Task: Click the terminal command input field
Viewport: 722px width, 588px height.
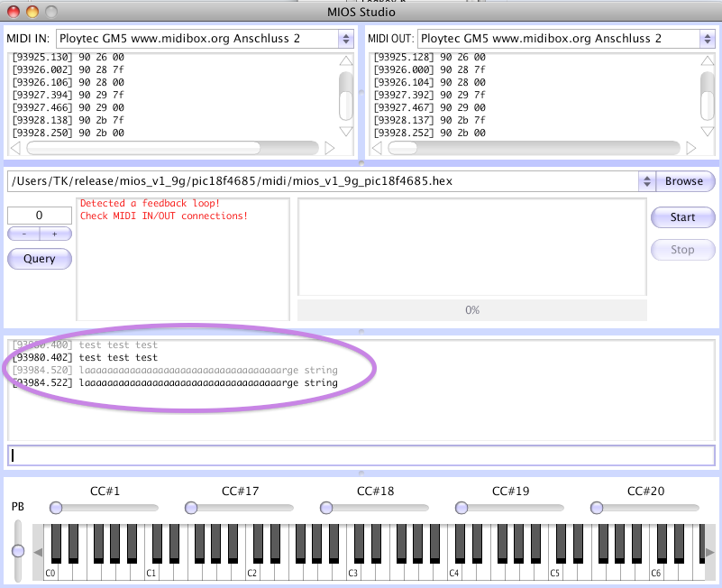Action: 361,455
